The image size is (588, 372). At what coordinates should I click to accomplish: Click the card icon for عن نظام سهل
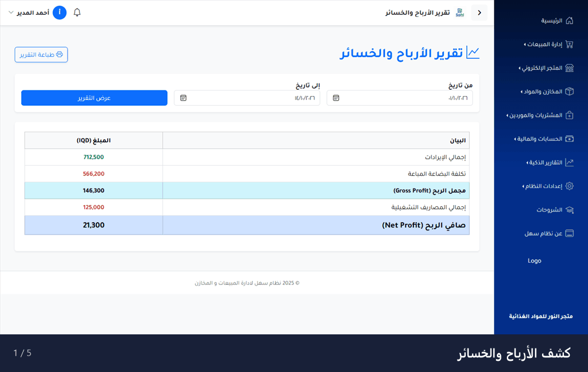(569, 233)
